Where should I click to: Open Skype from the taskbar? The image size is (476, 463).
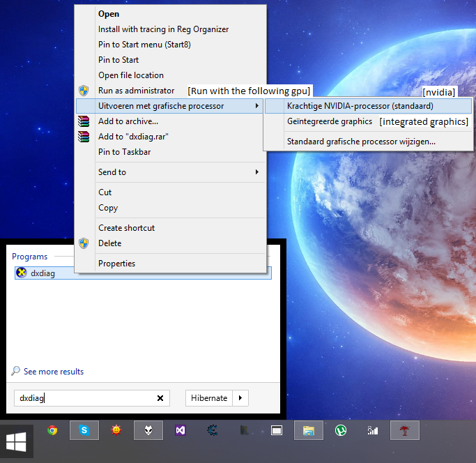(84, 430)
